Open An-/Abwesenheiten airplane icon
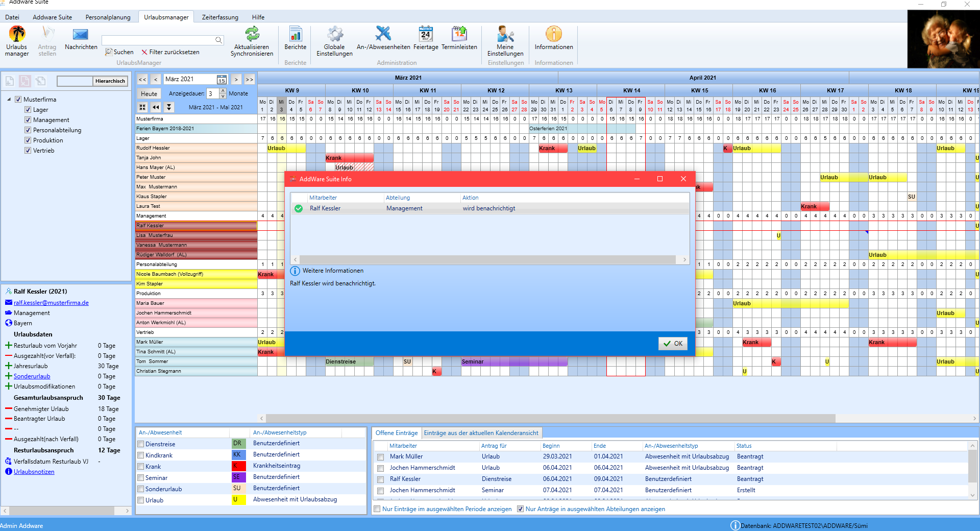Viewport: 980px width, 531px height. tap(383, 34)
